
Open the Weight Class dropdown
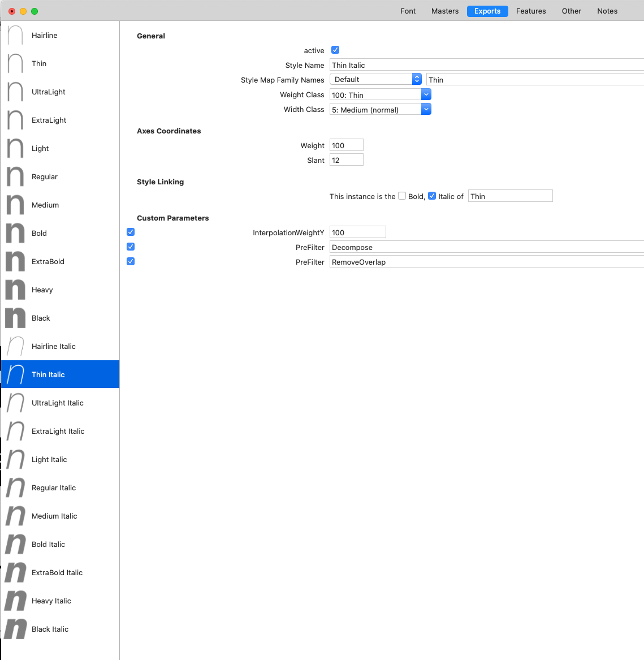426,94
